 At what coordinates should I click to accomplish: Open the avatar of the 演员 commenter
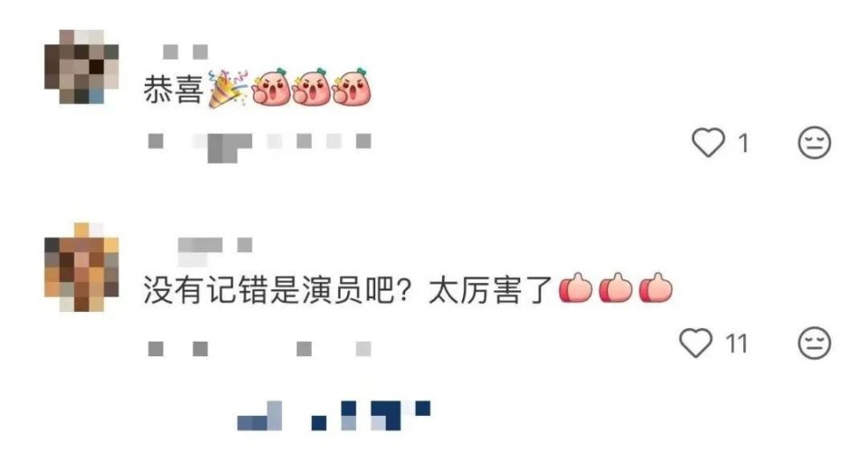pos(81,267)
